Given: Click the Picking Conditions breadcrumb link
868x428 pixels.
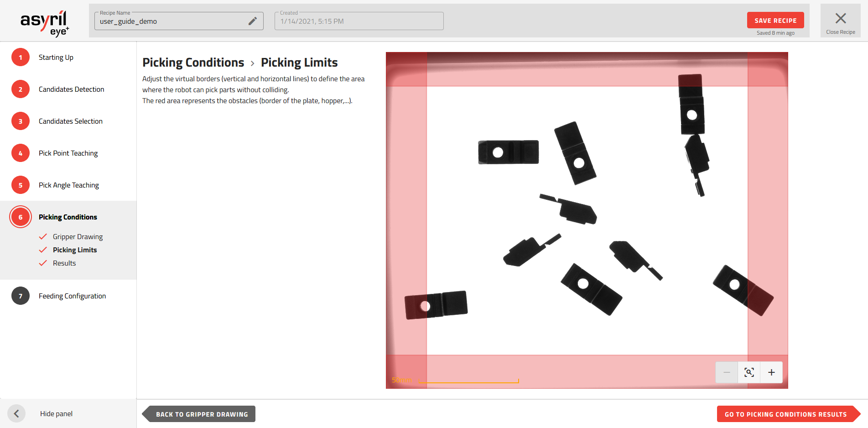Looking at the screenshot, I should 193,63.
